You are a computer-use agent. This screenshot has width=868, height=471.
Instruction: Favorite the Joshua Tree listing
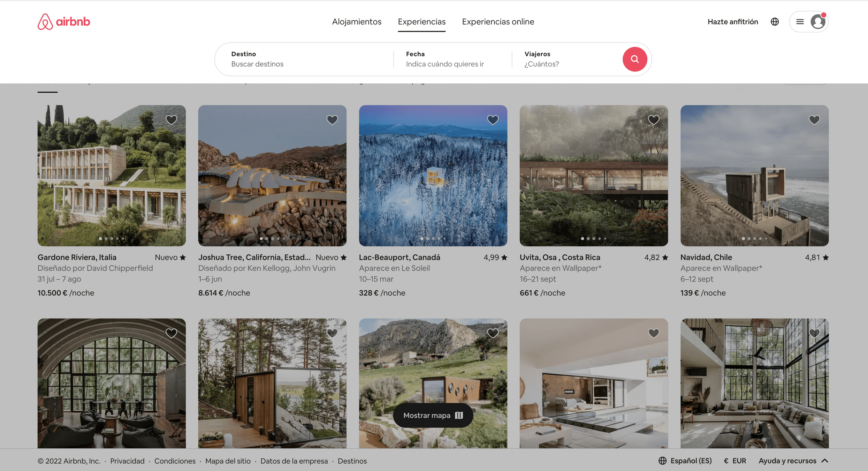point(332,120)
